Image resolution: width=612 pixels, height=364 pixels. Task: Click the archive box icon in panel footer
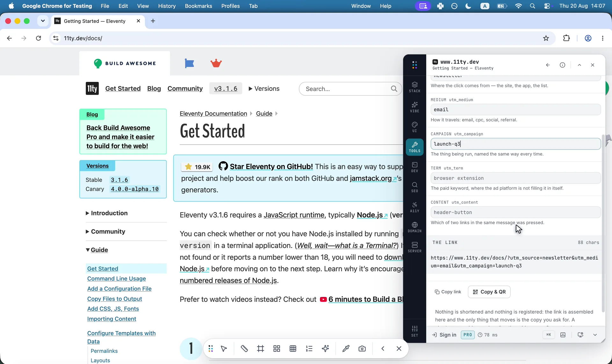click(563, 335)
